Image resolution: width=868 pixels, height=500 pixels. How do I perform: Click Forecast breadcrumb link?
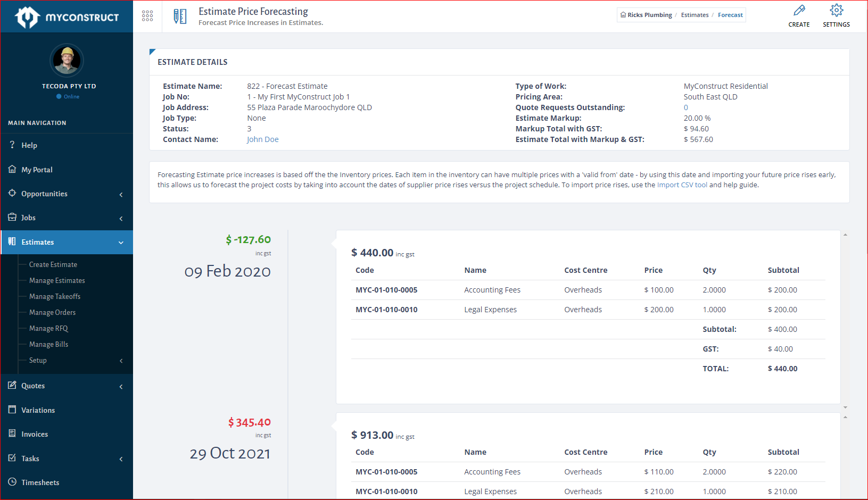tap(730, 15)
